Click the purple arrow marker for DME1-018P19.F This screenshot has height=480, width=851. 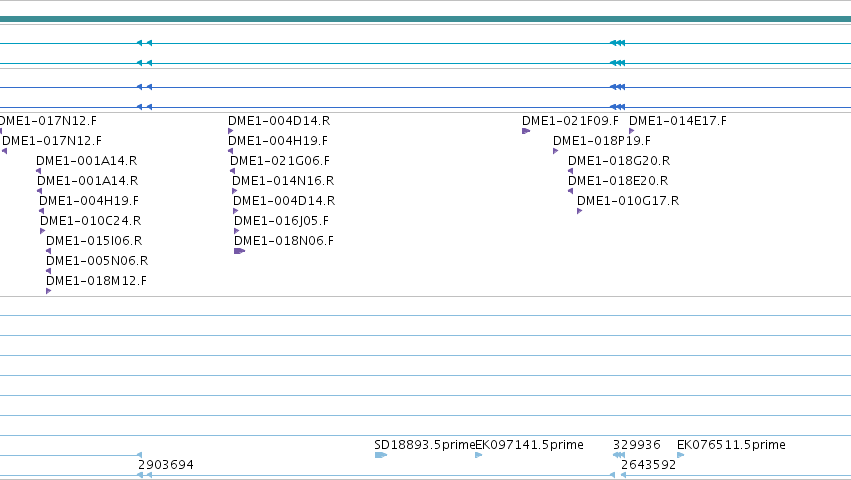click(556, 151)
